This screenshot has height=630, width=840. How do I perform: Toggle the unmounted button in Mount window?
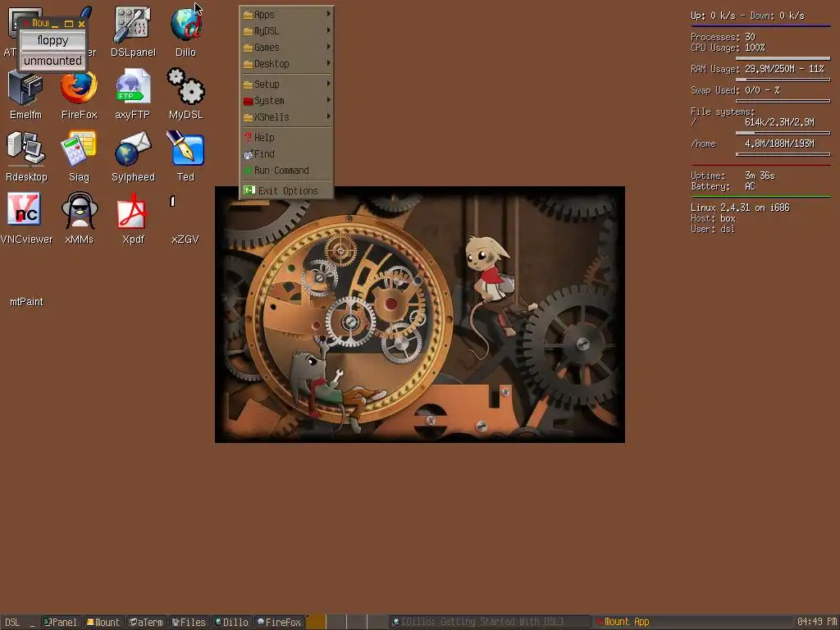coord(52,61)
